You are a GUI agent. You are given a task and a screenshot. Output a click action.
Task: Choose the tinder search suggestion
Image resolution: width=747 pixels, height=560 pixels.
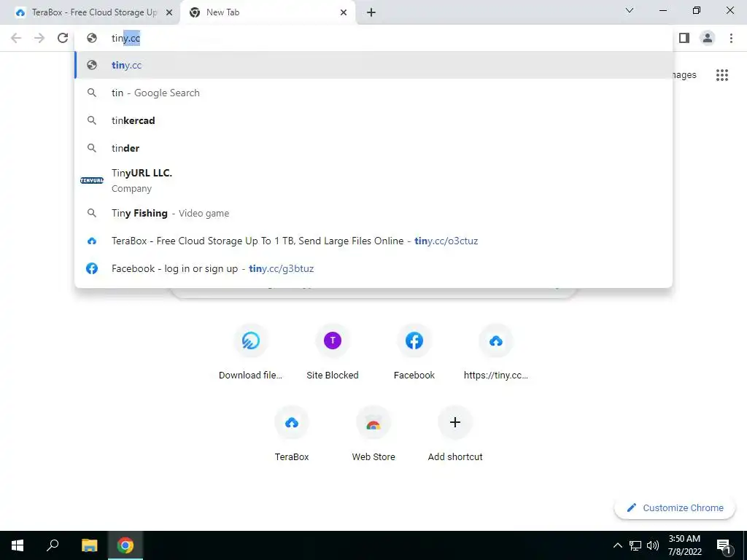point(374,148)
